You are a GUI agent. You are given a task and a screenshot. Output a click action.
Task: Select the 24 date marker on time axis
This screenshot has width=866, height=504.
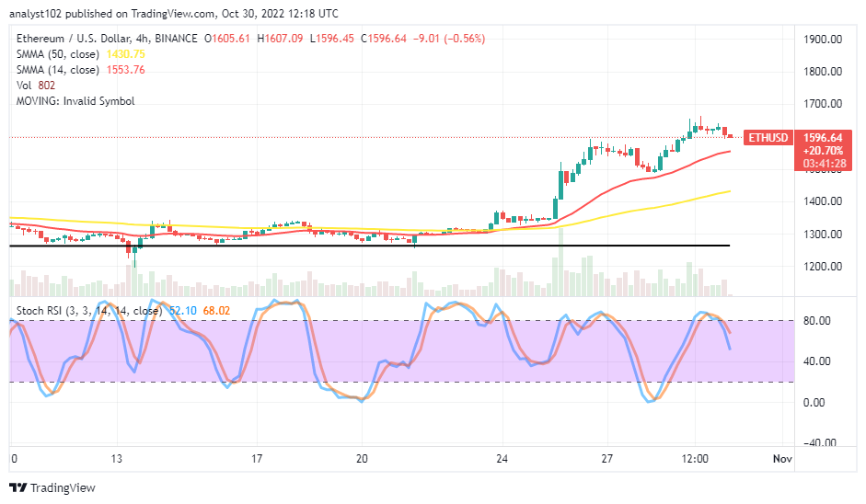click(x=502, y=459)
